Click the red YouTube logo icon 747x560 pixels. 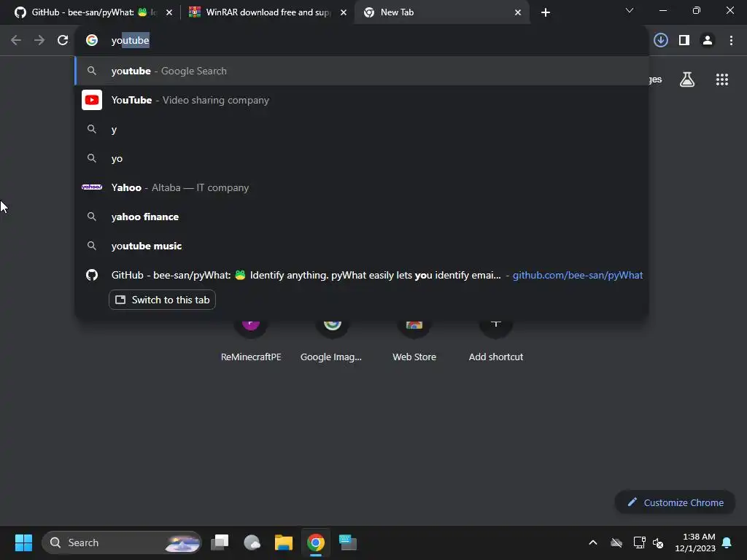coord(92,100)
